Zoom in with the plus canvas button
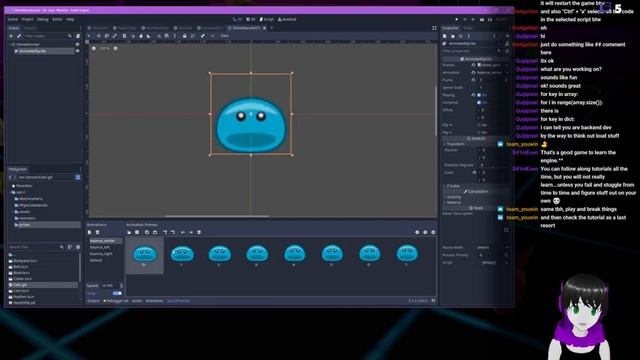640x360 pixels. 115,48
